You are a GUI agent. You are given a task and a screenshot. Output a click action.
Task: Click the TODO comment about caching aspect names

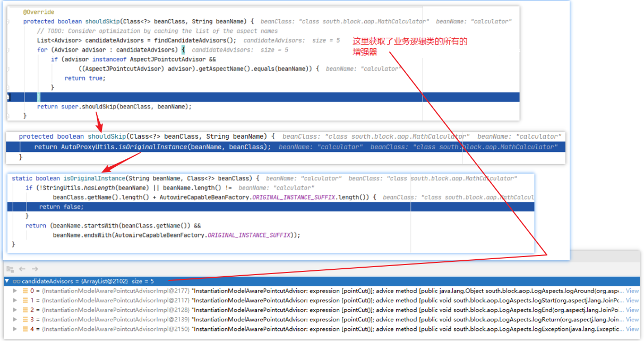point(157,31)
